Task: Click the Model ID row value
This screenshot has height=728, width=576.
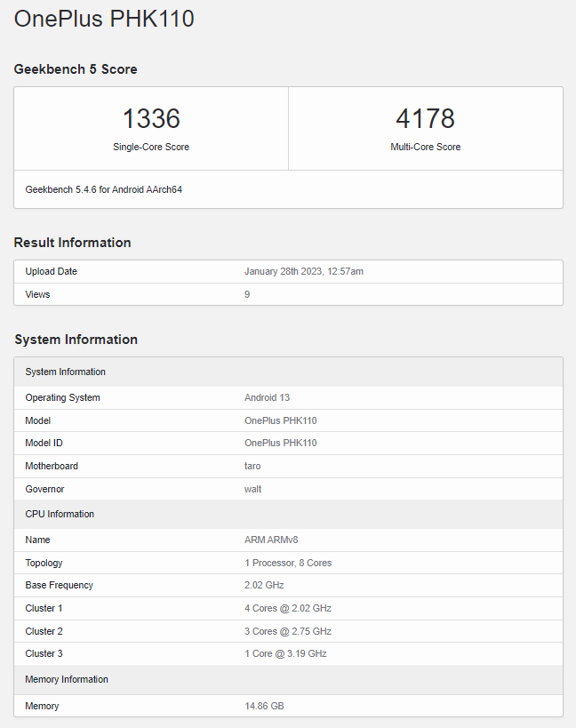Action: pos(280,443)
